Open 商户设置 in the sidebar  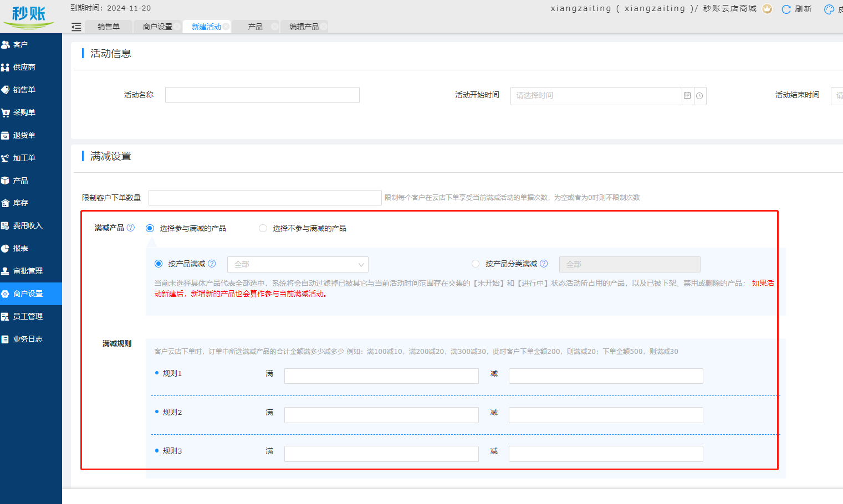[31, 294]
